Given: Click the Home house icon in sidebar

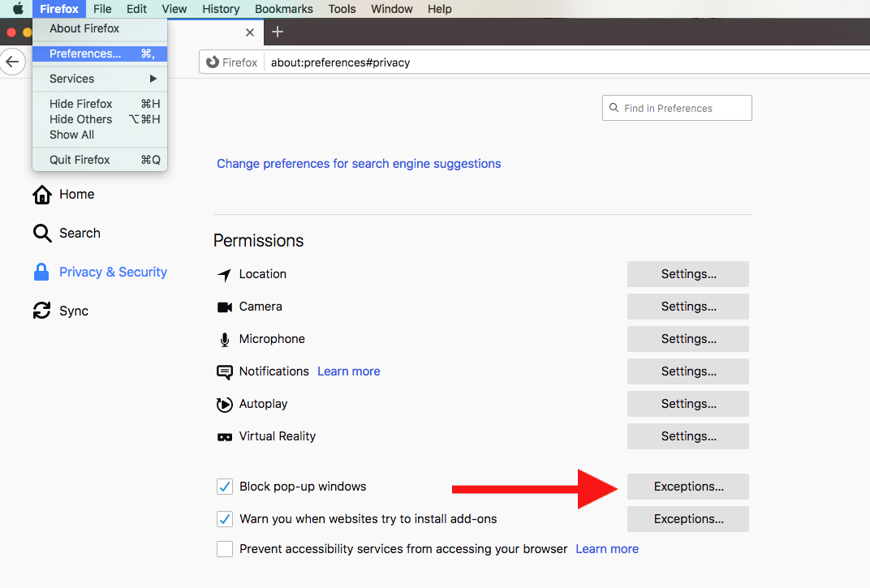Looking at the screenshot, I should (x=41, y=194).
